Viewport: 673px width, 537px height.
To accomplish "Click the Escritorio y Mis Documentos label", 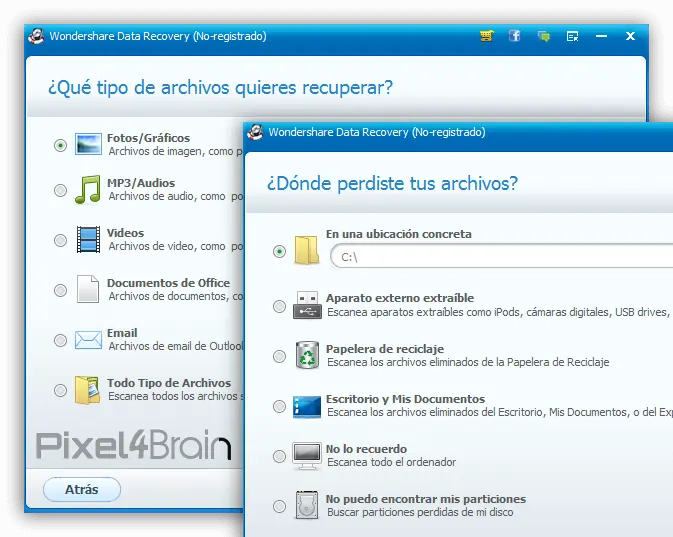I will (x=405, y=399).
